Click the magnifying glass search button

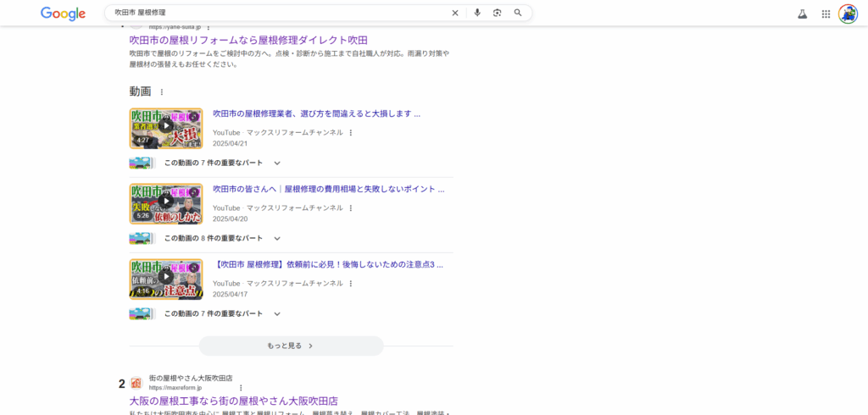pyautogui.click(x=518, y=13)
